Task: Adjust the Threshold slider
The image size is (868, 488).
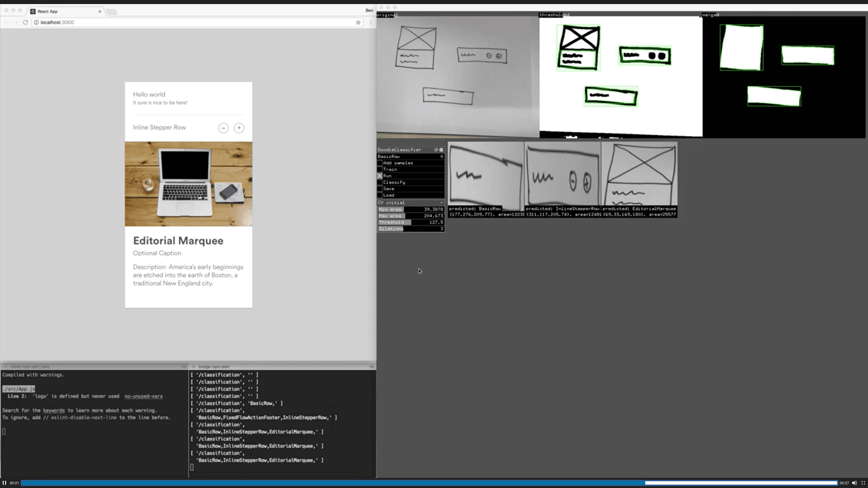Action: pos(411,222)
